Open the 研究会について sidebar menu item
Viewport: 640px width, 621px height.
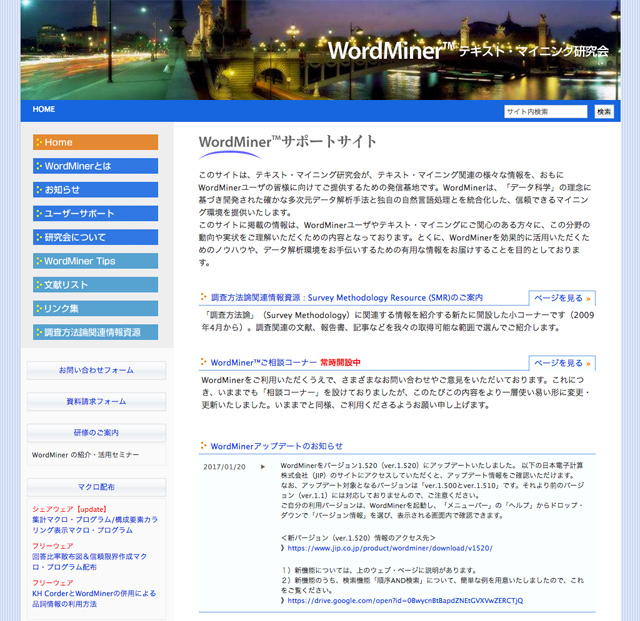[96, 237]
